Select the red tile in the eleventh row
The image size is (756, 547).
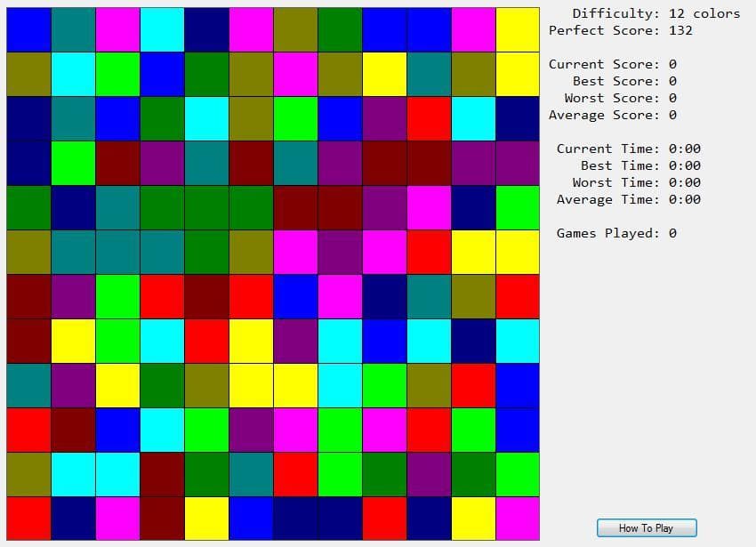click(295, 474)
